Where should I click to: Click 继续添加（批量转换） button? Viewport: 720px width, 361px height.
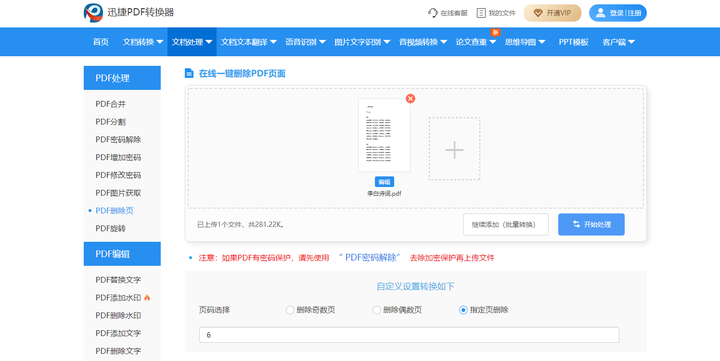506,225
